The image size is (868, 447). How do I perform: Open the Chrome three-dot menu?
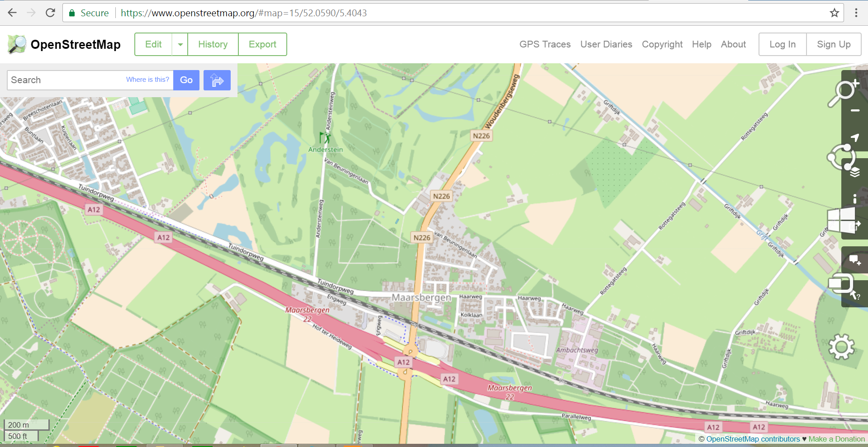pyautogui.click(x=856, y=13)
